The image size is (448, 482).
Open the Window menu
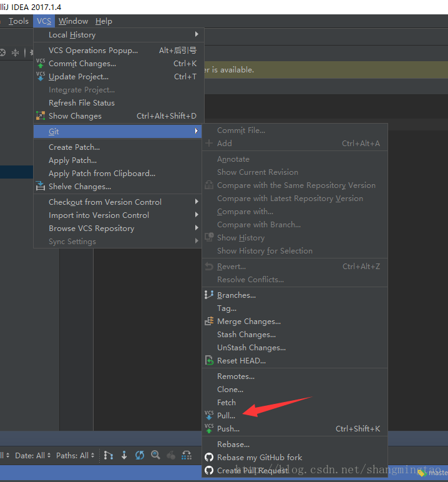pyautogui.click(x=73, y=21)
